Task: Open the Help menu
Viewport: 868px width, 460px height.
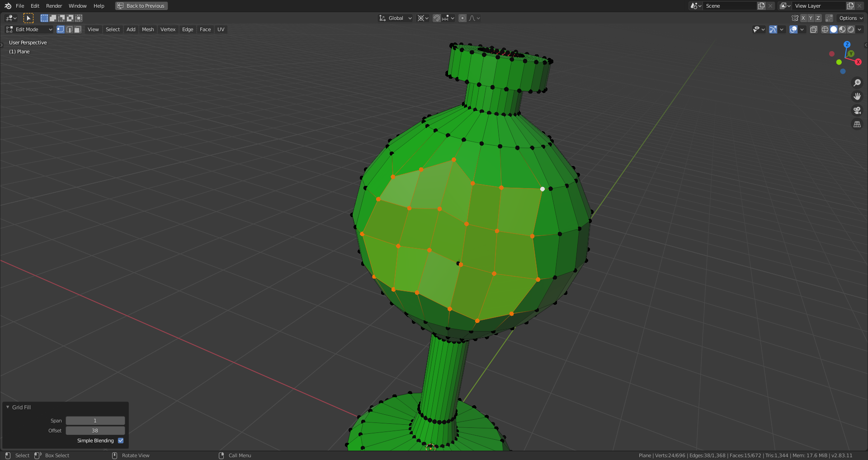Action: [99, 6]
